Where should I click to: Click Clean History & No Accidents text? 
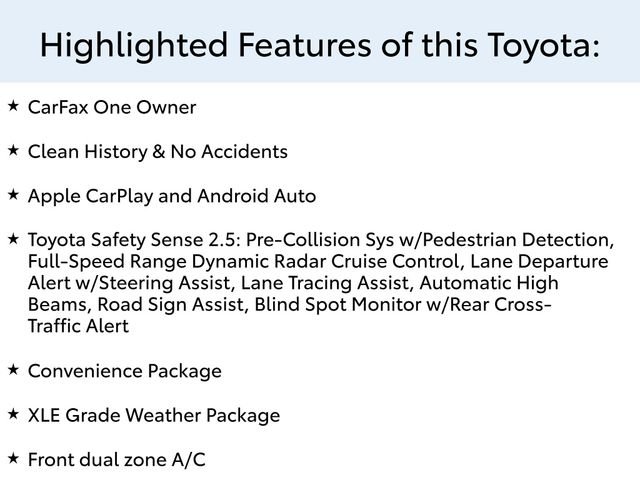click(x=158, y=151)
